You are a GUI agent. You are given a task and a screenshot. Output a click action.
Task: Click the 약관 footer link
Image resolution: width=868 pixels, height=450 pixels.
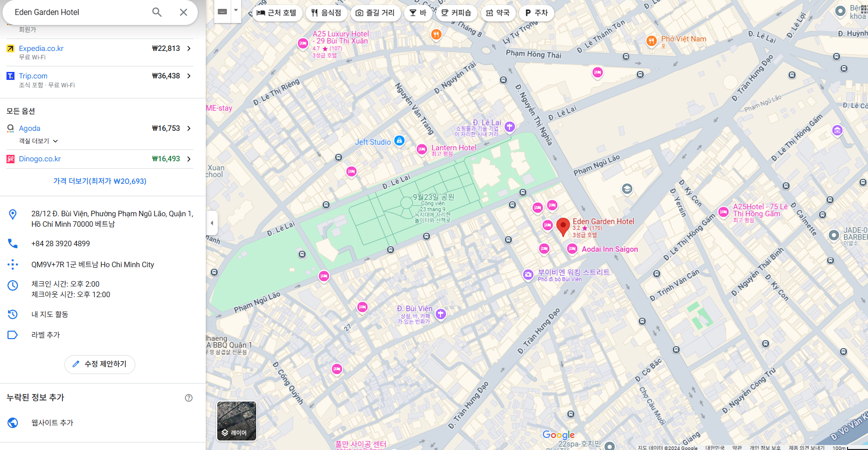click(737, 448)
